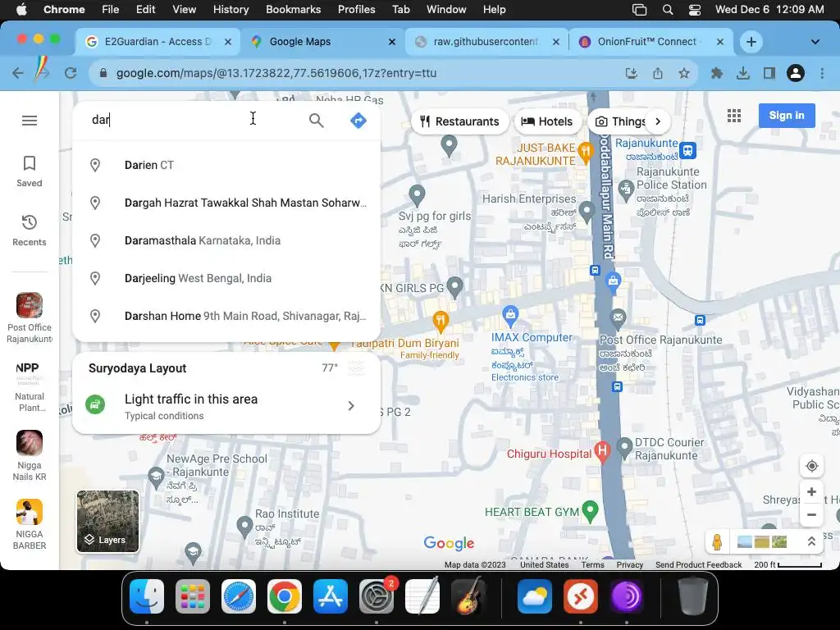
Task: Reload the Google Maps page
Action: tap(71, 73)
